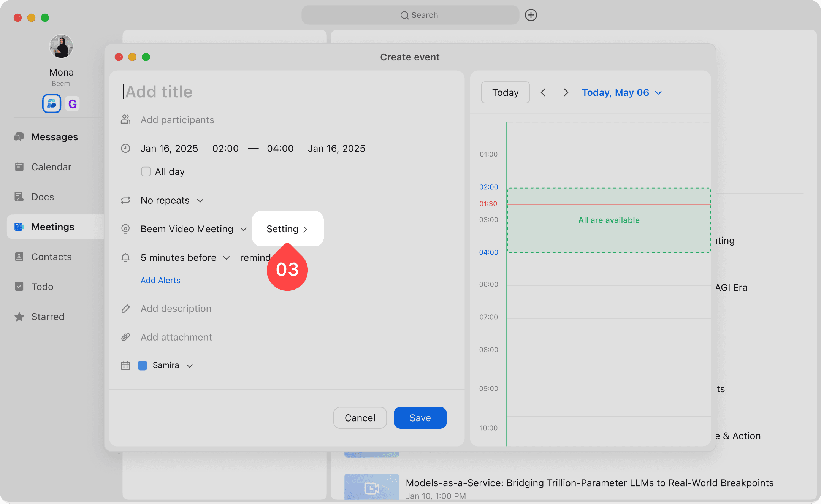Expand the No repeats dropdown
The image size is (821, 504).
pyautogui.click(x=172, y=200)
